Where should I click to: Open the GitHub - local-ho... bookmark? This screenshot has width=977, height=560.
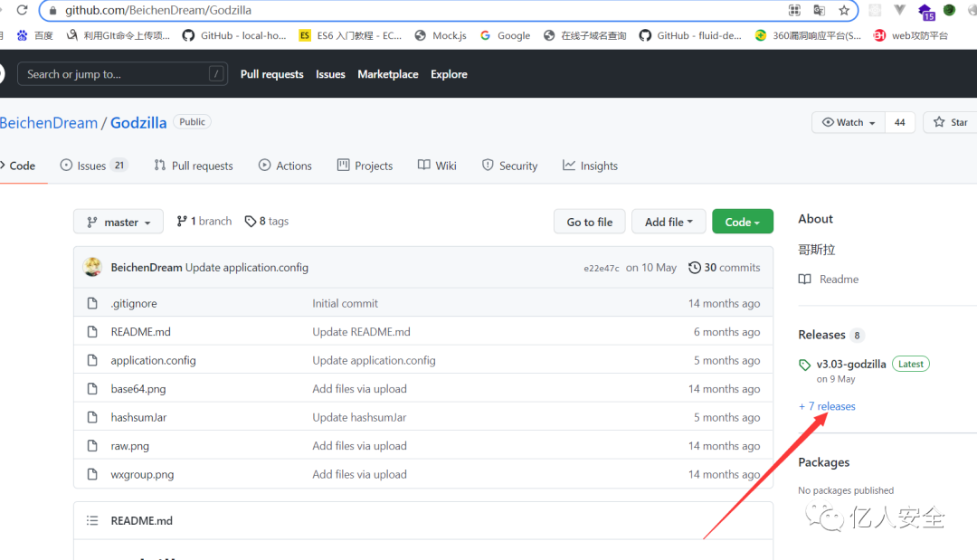tap(234, 35)
